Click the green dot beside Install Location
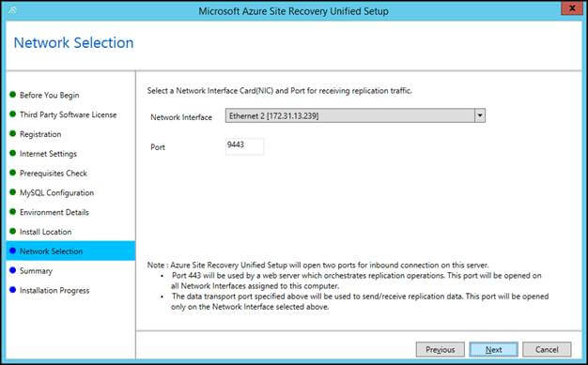The image size is (588, 365). click(x=13, y=231)
